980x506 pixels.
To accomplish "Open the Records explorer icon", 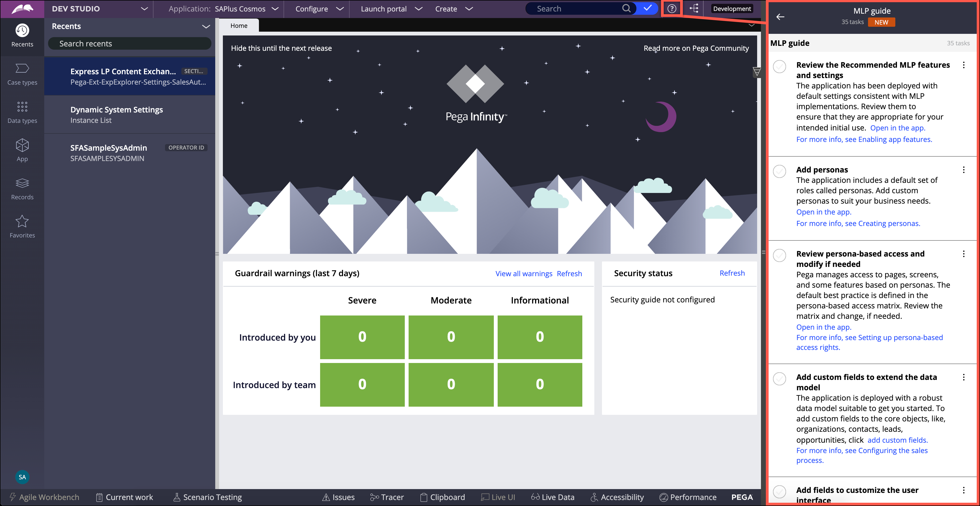I will (22, 189).
